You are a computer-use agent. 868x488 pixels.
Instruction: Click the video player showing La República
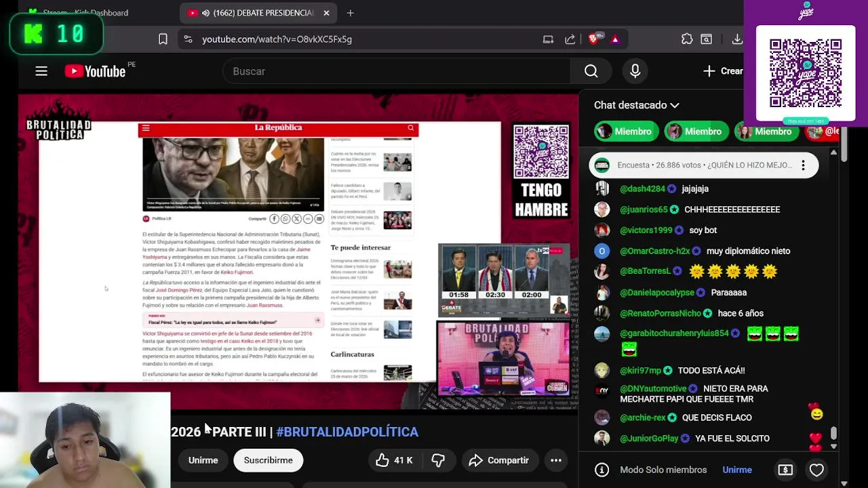[x=298, y=252]
